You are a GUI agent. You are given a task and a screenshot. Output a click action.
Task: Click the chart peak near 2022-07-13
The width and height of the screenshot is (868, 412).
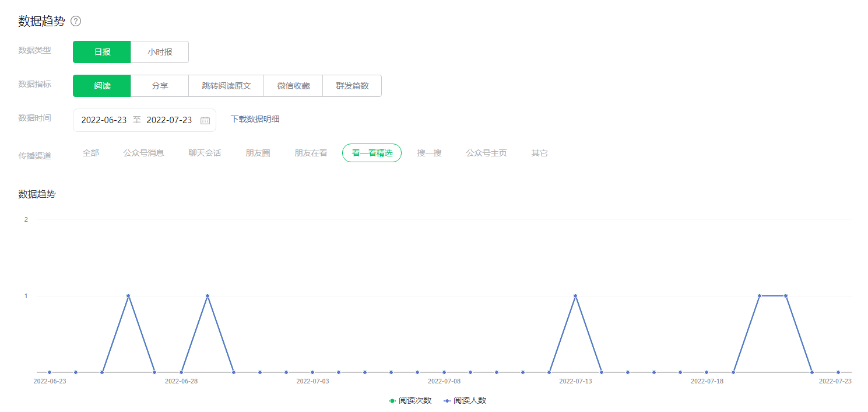click(x=575, y=296)
